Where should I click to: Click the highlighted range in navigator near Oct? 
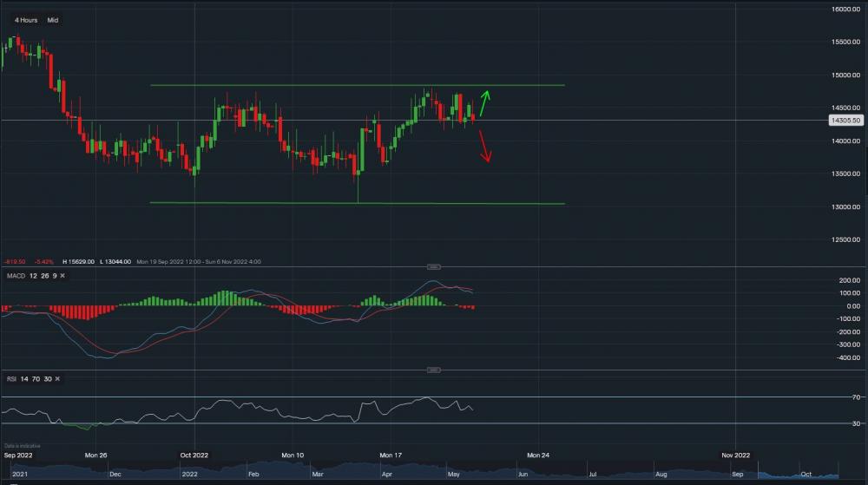799,475
